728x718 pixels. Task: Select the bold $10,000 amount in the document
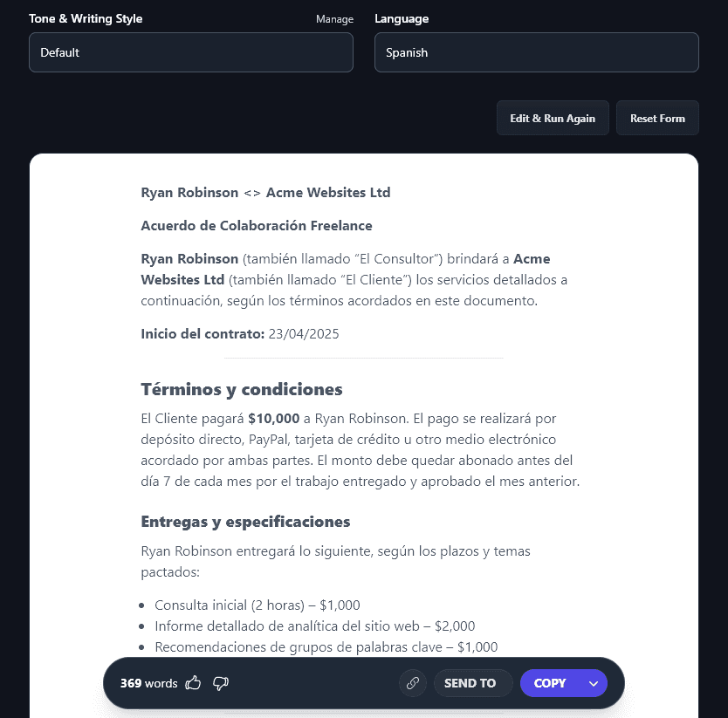pyautogui.click(x=274, y=418)
